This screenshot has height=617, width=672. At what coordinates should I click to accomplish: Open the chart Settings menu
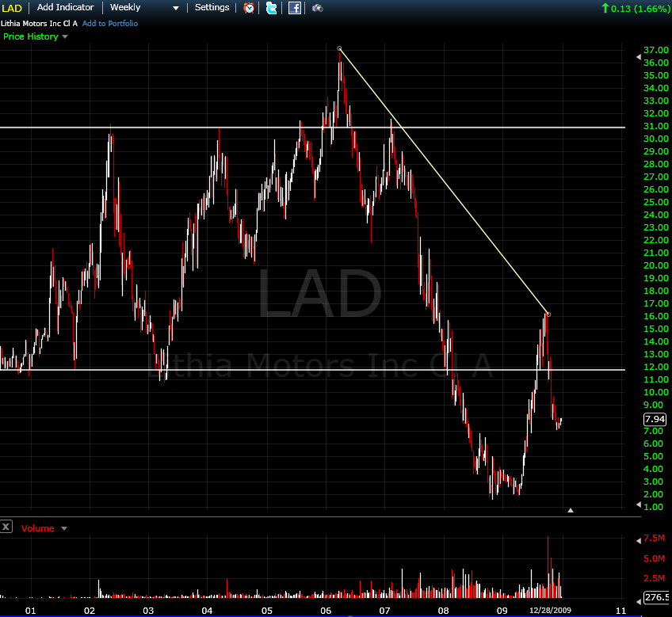point(212,7)
